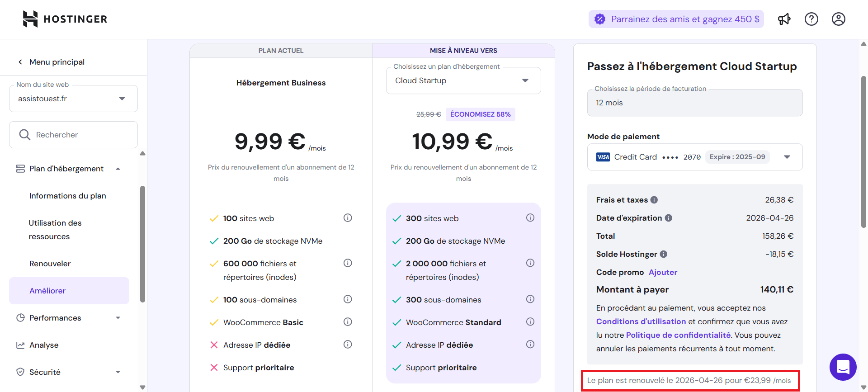
Task: Open Informations du plan menu item
Action: coord(68,196)
